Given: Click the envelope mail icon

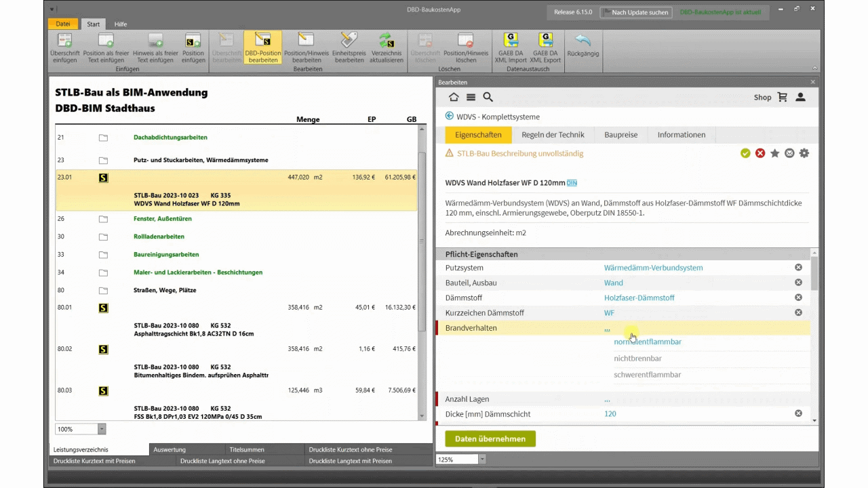Looking at the screenshot, I should 789,154.
